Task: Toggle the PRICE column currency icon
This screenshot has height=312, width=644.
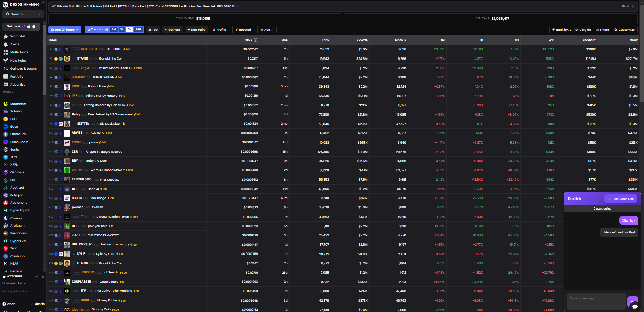Action: pos(256,40)
